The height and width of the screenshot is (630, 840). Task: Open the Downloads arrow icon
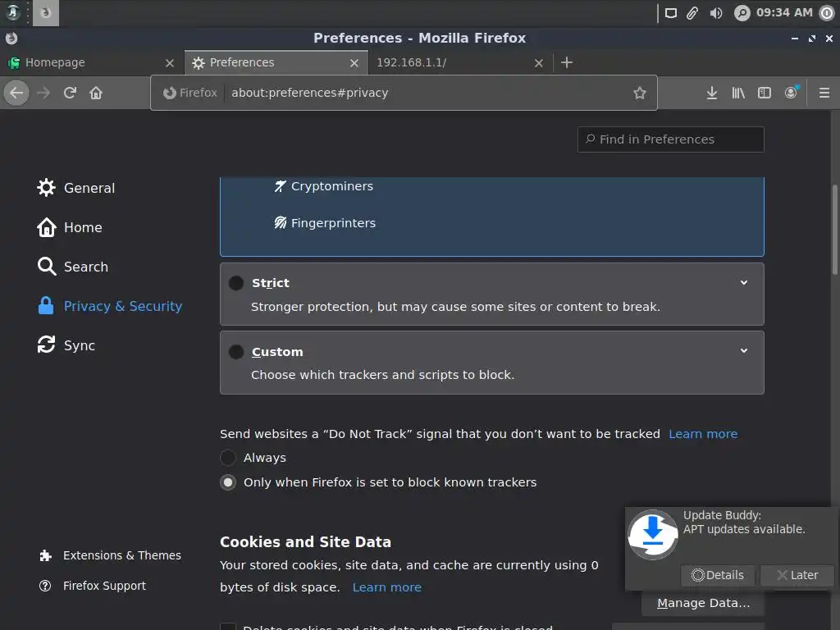(x=712, y=93)
